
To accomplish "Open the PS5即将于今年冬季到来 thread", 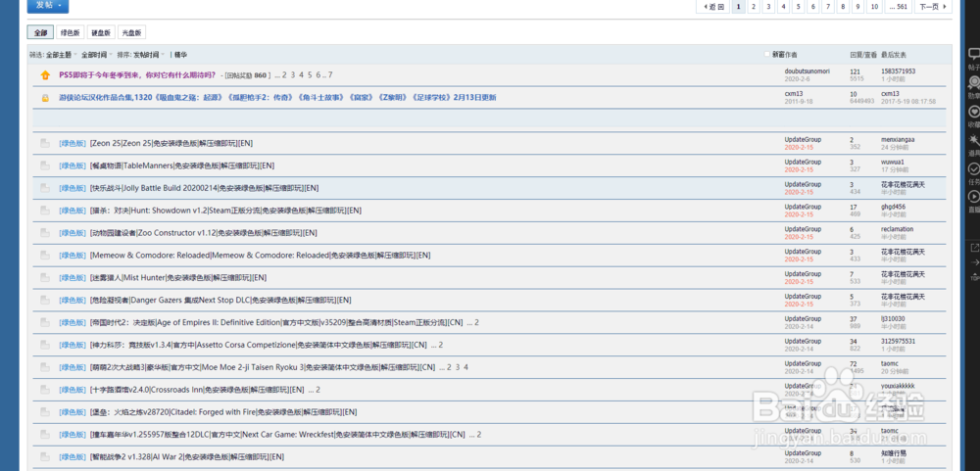I will (x=137, y=75).
